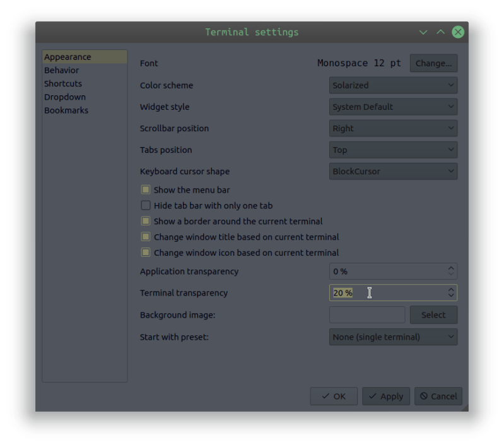
Task: Toggle Show a border around current terminal
Action: (x=146, y=221)
